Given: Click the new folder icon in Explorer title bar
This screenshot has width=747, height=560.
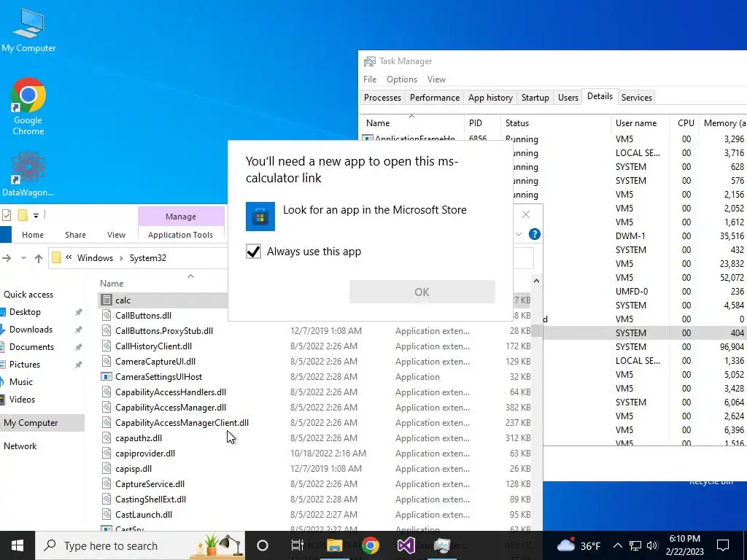Looking at the screenshot, I should pos(23,215).
